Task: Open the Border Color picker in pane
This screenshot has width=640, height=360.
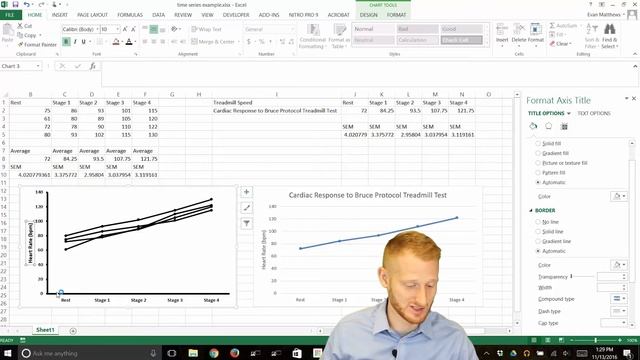Action: click(x=619, y=265)
